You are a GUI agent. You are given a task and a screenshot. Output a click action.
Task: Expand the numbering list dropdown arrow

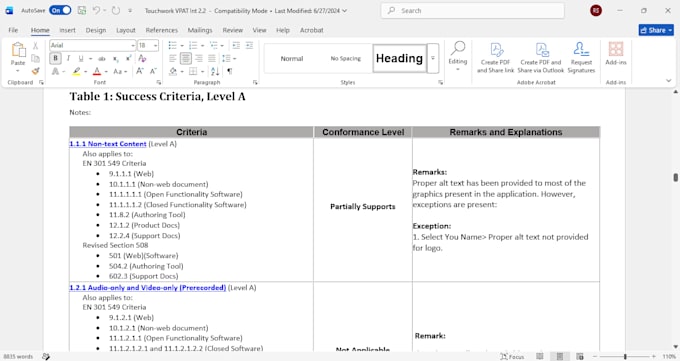coord(203,46)
